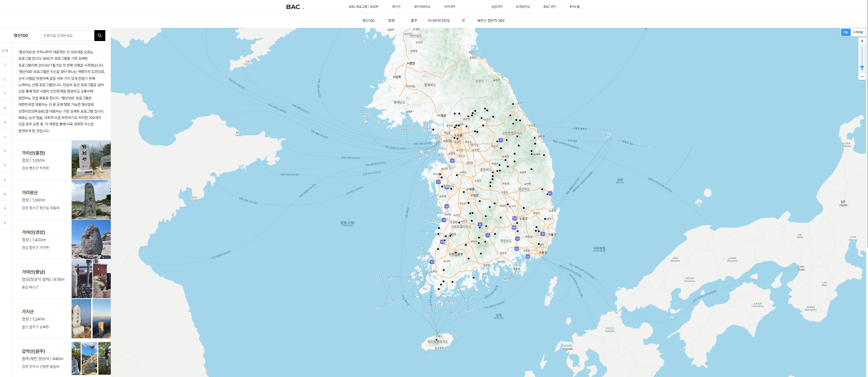Switch map to 스카이뷰 view
This screenshot has width=868, height=377.
(858, 32)
